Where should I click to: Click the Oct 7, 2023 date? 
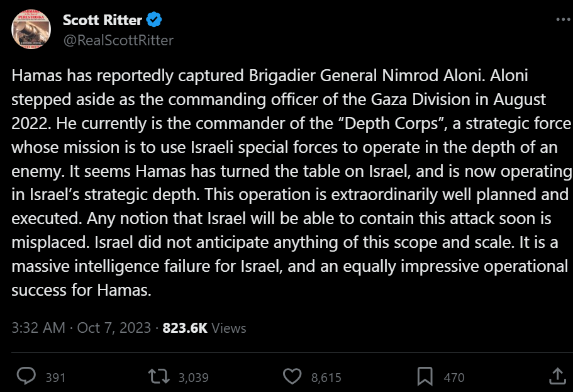(x=114, y=328)
